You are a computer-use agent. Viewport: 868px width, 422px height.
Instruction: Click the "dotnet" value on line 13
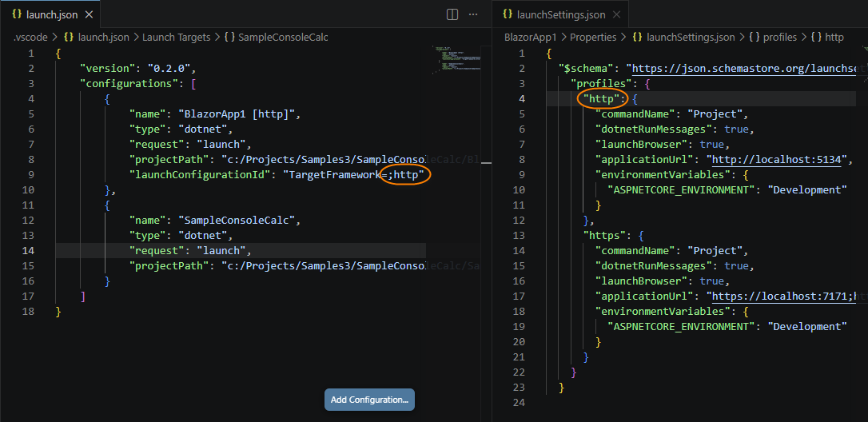[x=202, y=236]
